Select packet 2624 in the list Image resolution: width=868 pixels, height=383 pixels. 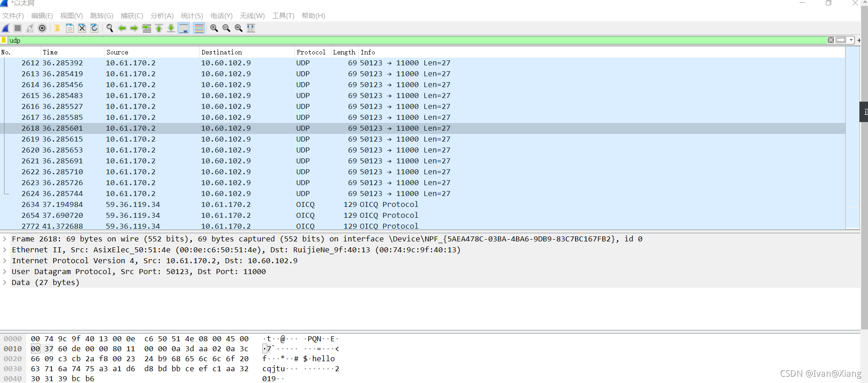click(422, 194)
